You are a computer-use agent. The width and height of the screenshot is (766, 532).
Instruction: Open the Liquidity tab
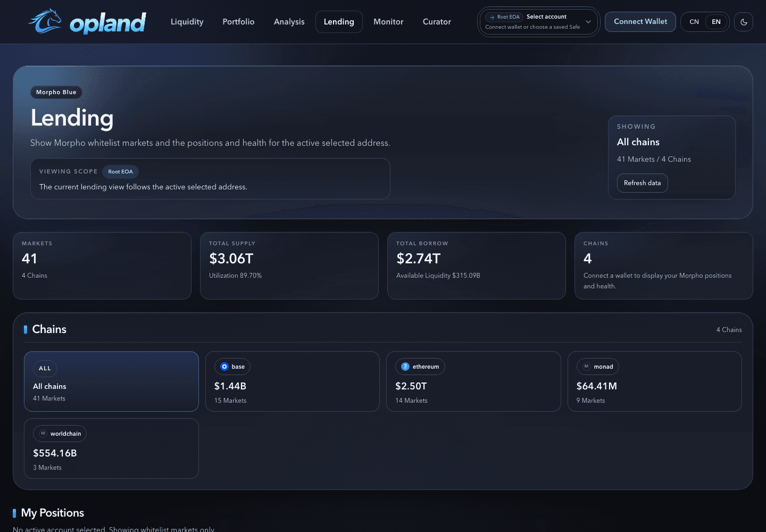point(187,22)
